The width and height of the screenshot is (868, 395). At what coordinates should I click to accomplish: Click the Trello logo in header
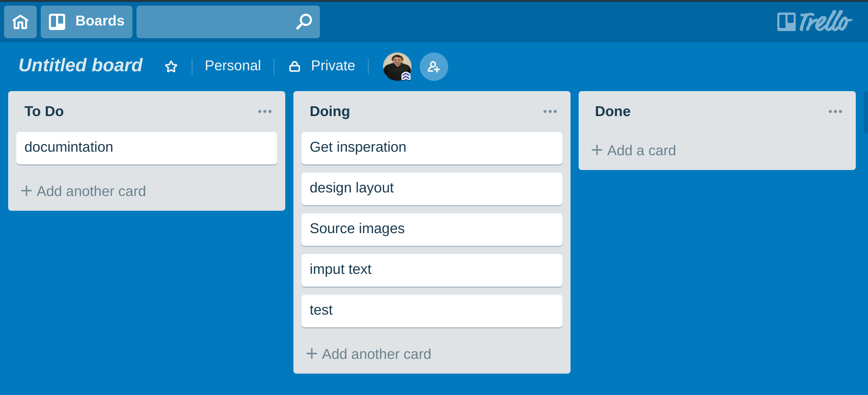(814, 22)
